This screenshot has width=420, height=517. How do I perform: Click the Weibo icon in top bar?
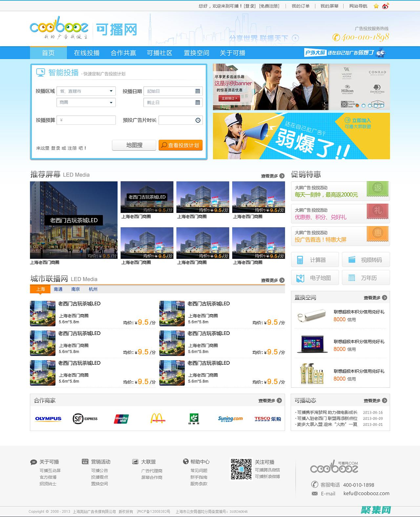(x=386, y=6)
